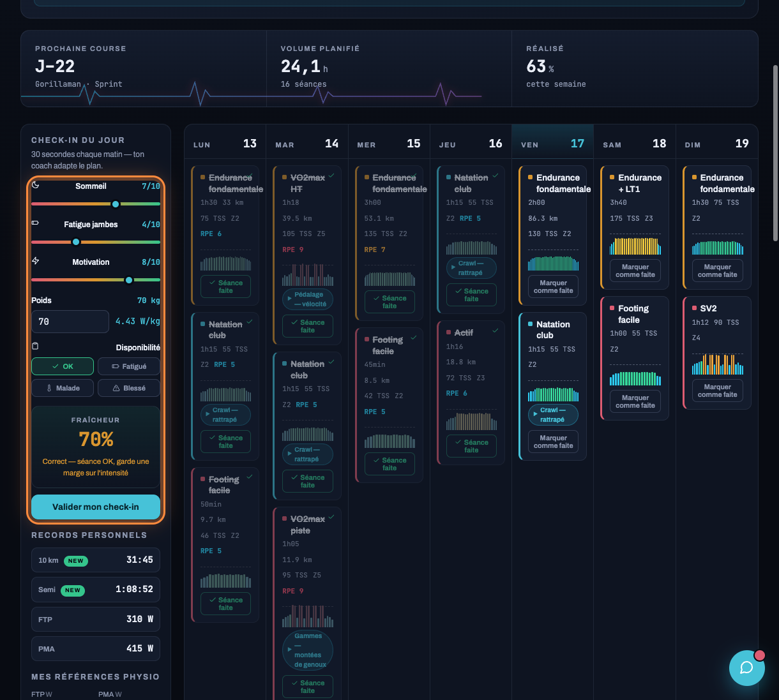Select the Fatigué availability option
This screenshot has height=700, width=779.
tap(129, 366)
